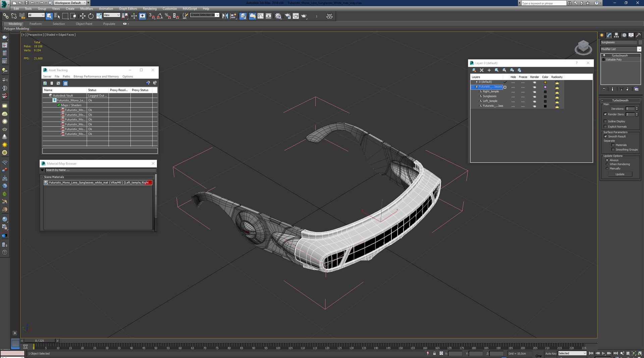This screenshot has width=644, height=358.
Task: Click the Mirror tool icon
Action: (225, 16)
